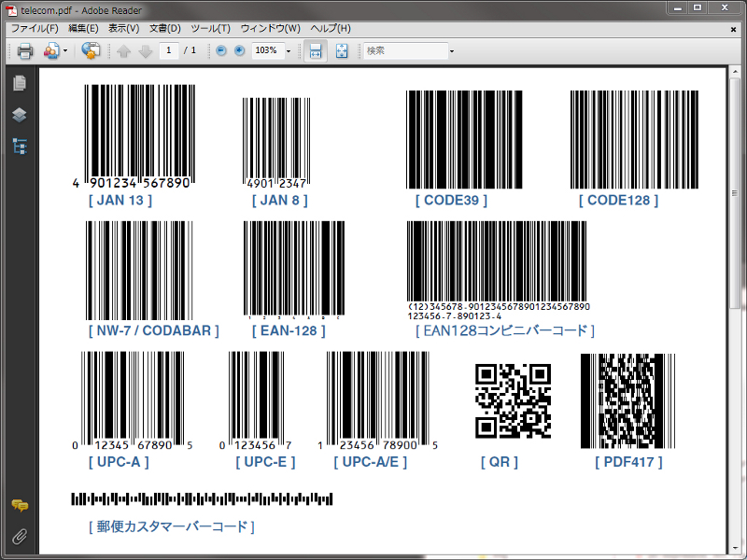Click the scrollbar up arrow
The image size is (747, 560).
[x=735, y=73]
